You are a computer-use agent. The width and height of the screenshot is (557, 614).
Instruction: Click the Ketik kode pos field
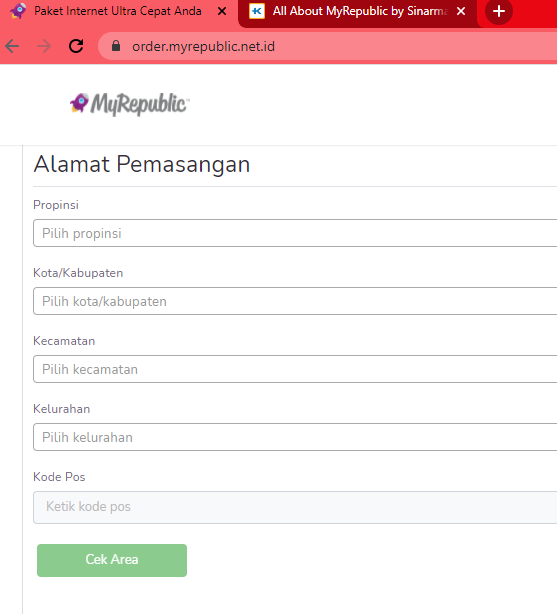click(295, 507)
